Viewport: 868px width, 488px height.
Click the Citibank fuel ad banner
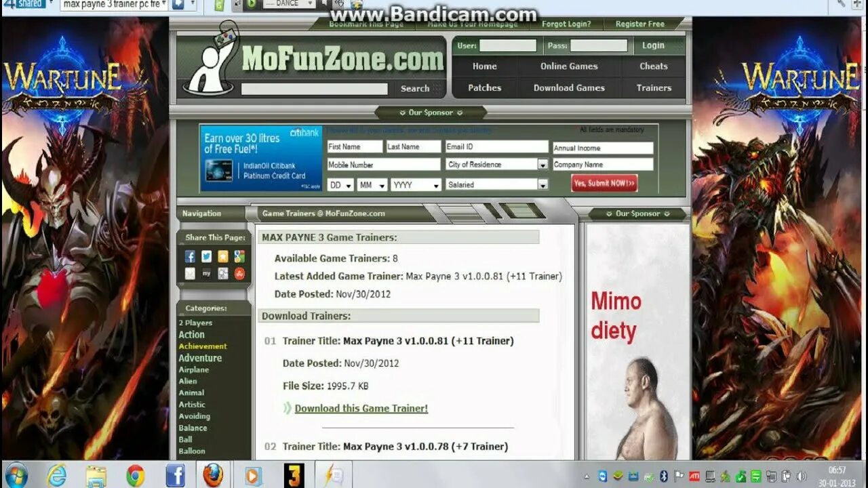tap(261, 158)
